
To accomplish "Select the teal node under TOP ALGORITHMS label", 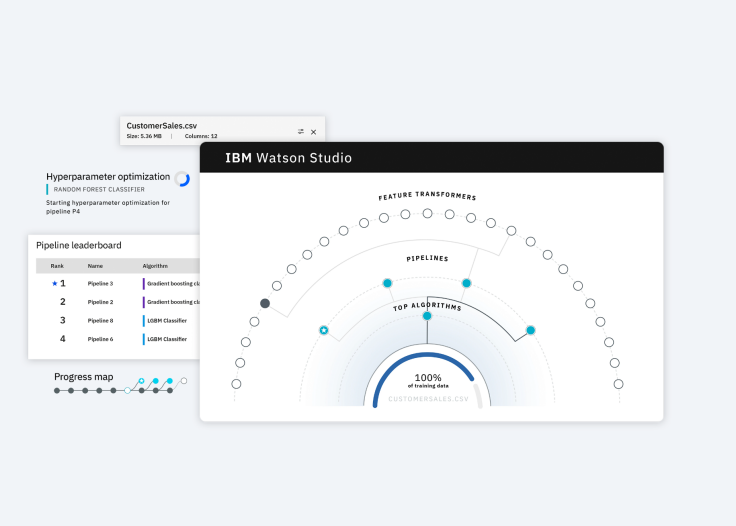I will (x=427, y=316).
